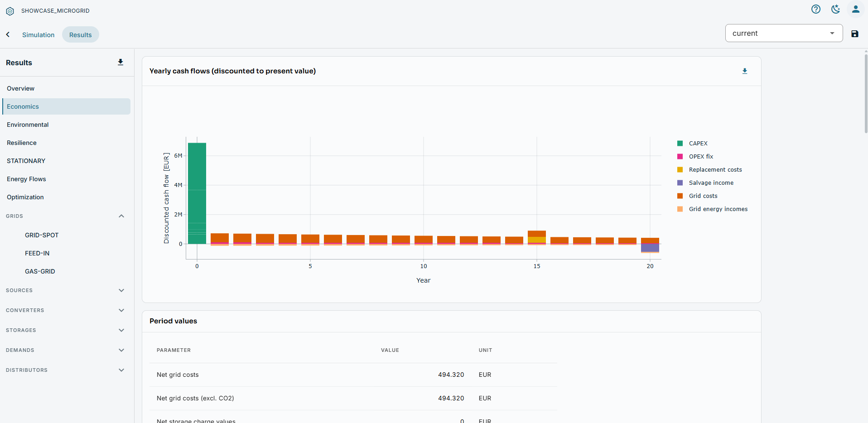The image size is (868, 423).
Task: Switch to the Simulation tab
Action: (x=38, y=35)
